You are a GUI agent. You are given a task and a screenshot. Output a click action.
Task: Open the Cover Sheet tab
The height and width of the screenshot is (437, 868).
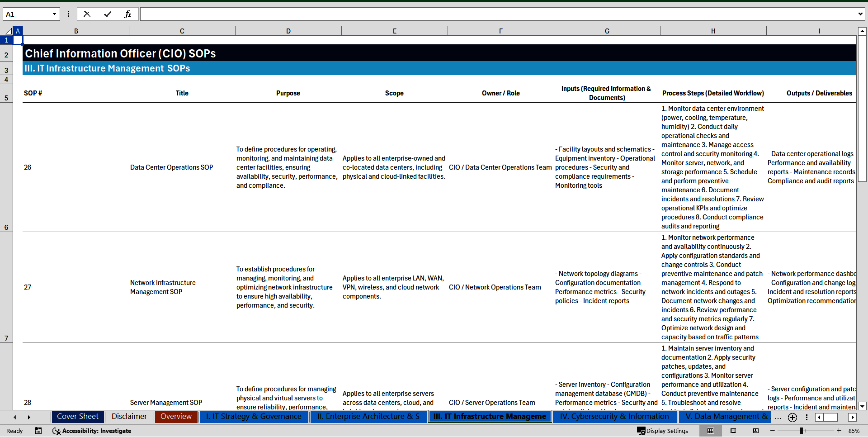78,417
